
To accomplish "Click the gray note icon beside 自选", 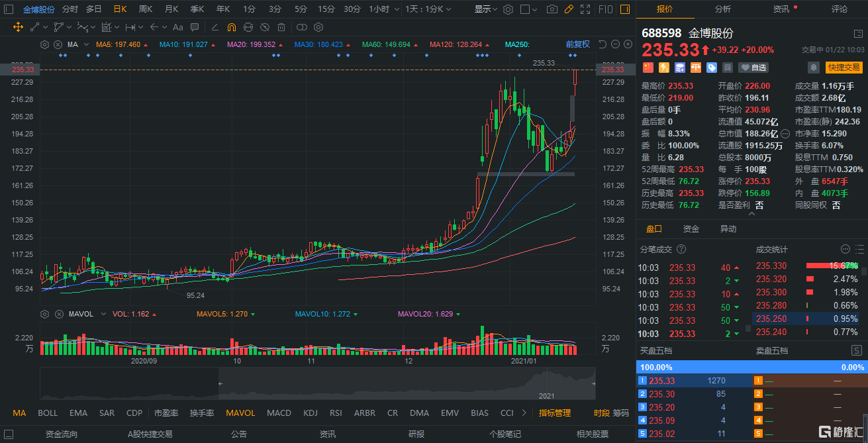I will click(728, 68).
